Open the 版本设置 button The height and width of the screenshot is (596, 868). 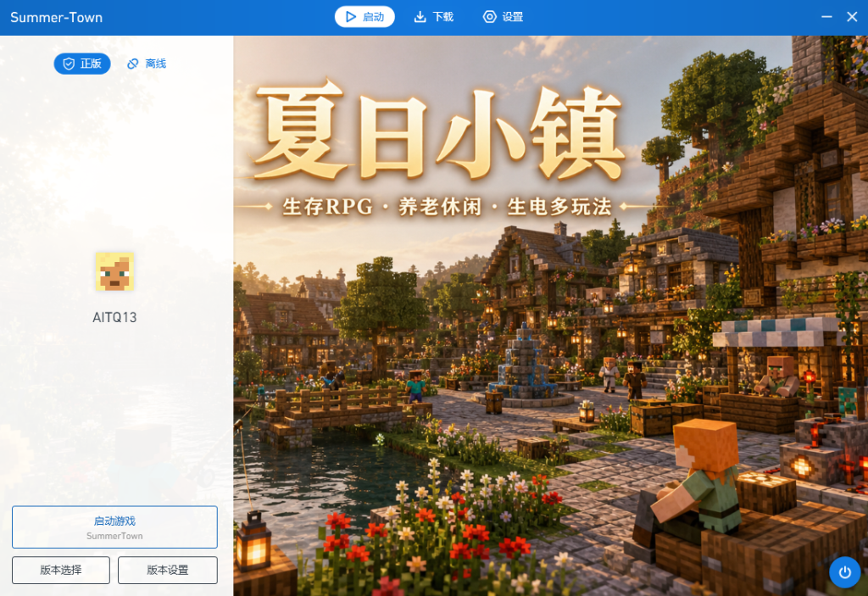pyautogui.click(x=168, y=570)
